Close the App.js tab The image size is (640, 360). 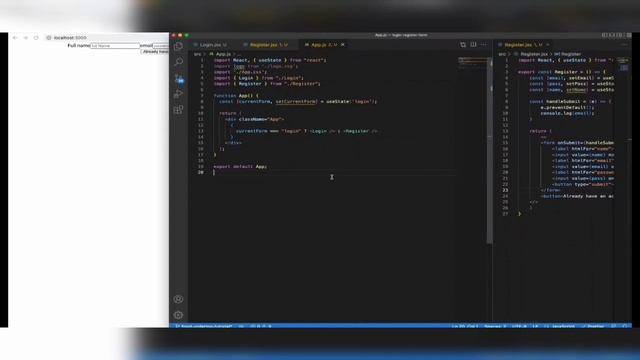343,45
